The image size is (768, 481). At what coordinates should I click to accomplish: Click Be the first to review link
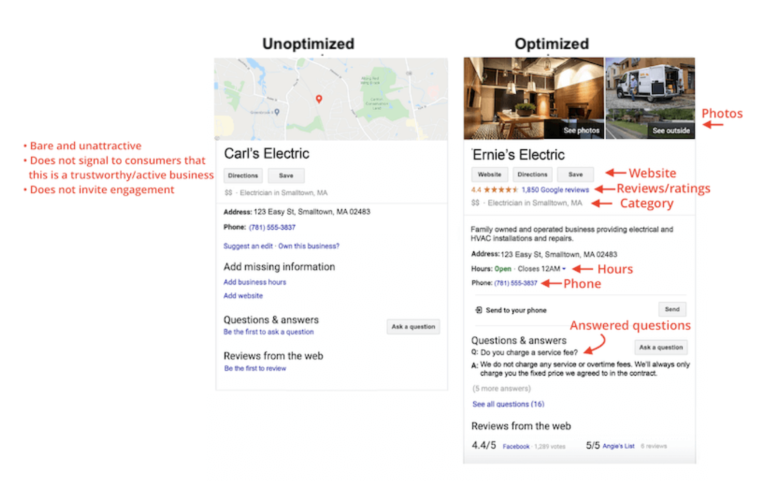254,368
